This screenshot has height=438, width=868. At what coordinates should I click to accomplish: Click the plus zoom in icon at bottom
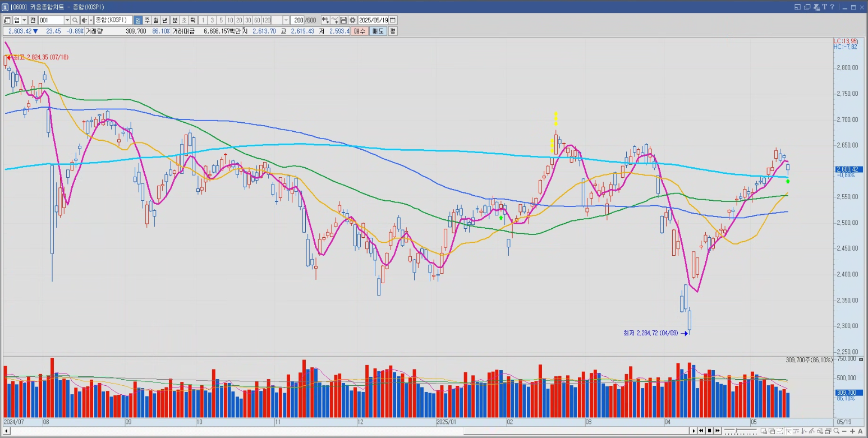852,431
